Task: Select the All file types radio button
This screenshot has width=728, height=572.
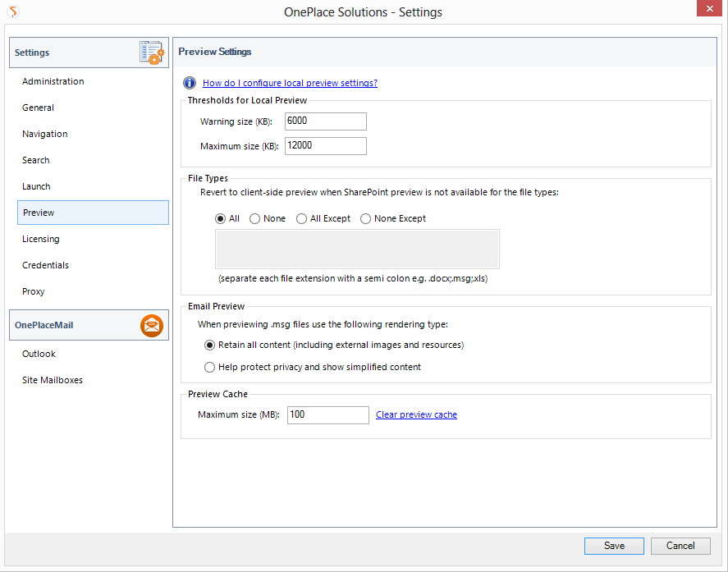Action: point(220,219)
